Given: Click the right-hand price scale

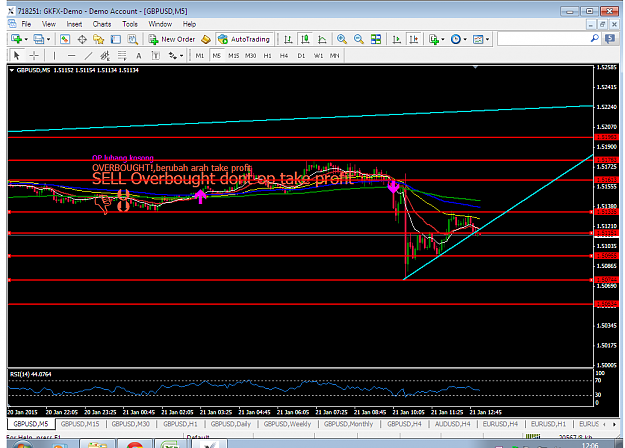Looking at the screenshot, I should click(607, 216).
